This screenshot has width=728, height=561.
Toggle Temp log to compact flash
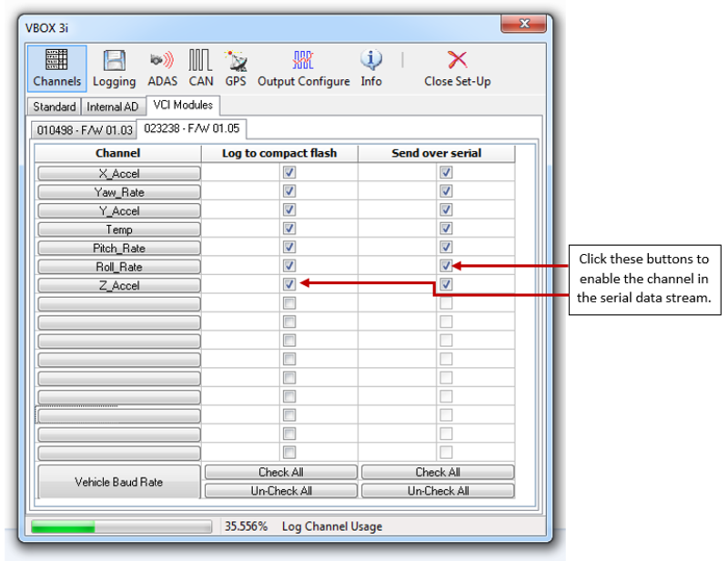289,229
